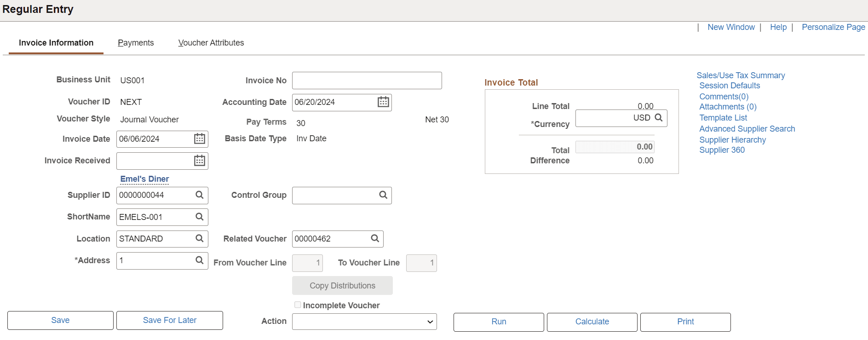Screen dimensions: 868x340
Task: Open the Advanced Supplier Search link
Action: click(x=747, y=129)
